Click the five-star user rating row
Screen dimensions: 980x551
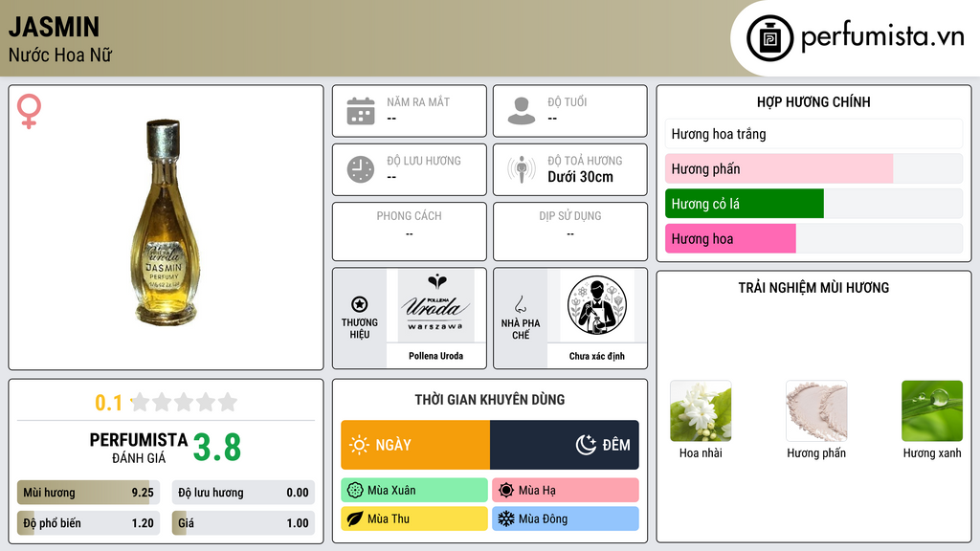[185, 402]
